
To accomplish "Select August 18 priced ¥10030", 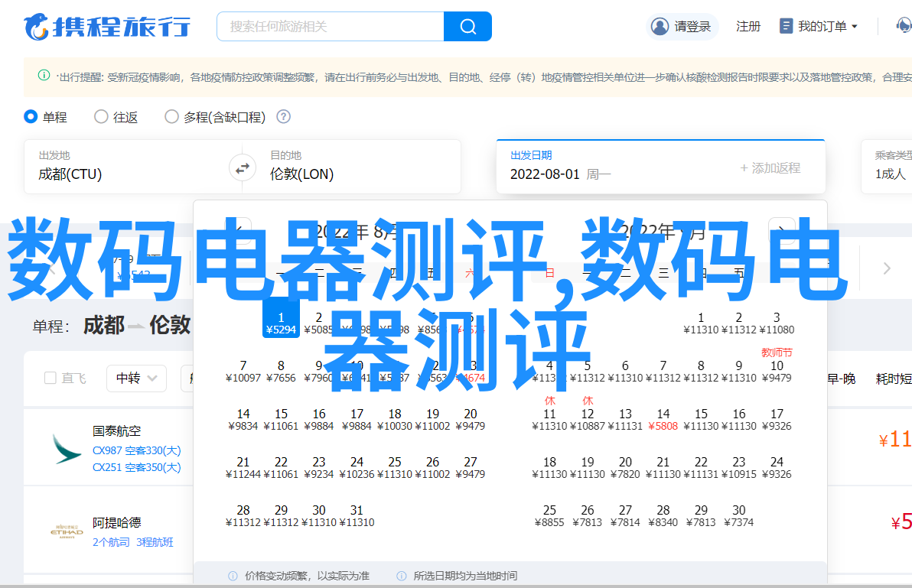I will (394, 420).
